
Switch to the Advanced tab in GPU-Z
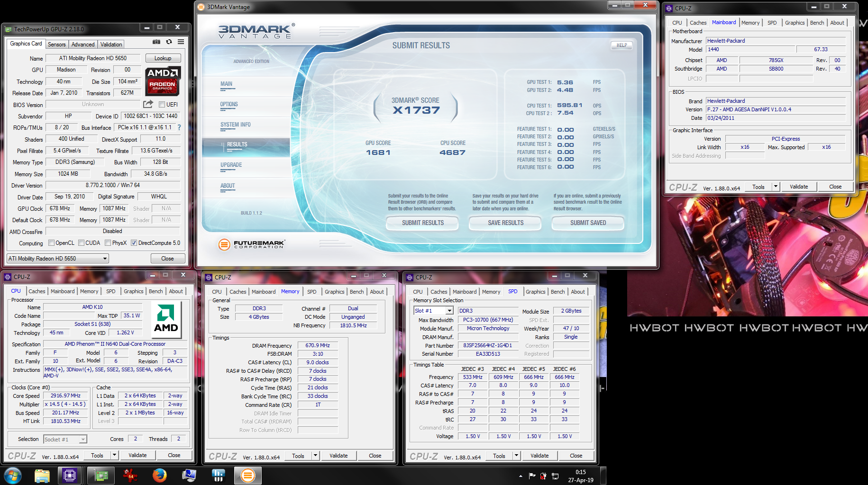[83, 45]
